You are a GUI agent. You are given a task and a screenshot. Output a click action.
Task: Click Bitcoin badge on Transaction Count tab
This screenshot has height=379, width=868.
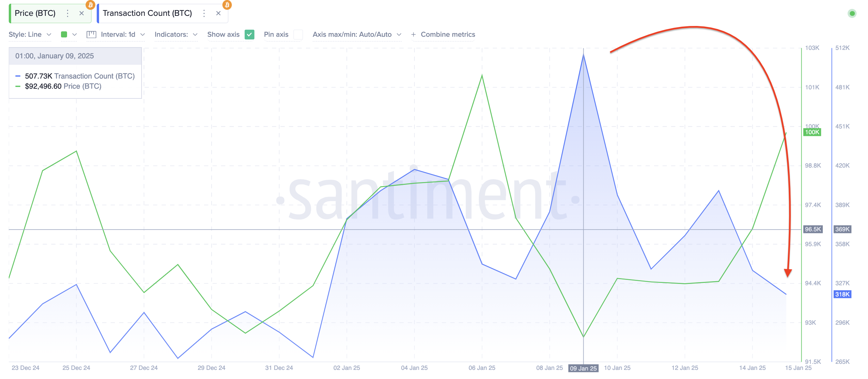pos(227,5)
